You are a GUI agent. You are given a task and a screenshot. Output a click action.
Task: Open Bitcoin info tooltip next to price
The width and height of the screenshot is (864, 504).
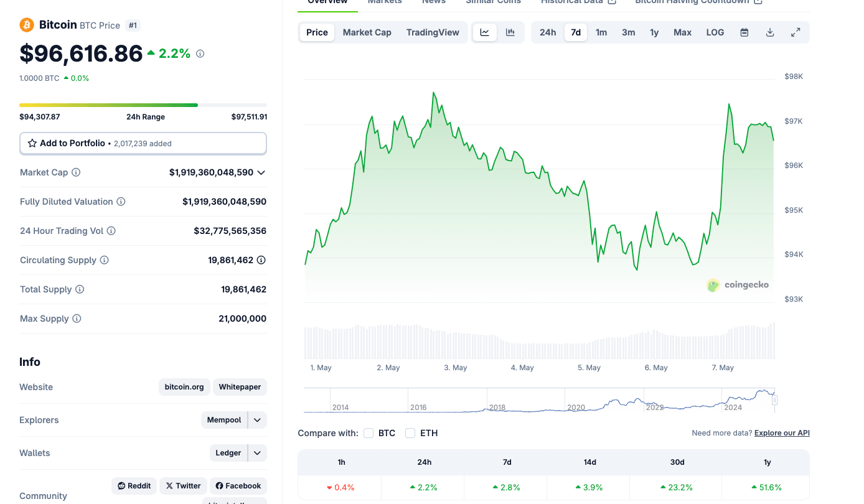[x=200, y=54]
